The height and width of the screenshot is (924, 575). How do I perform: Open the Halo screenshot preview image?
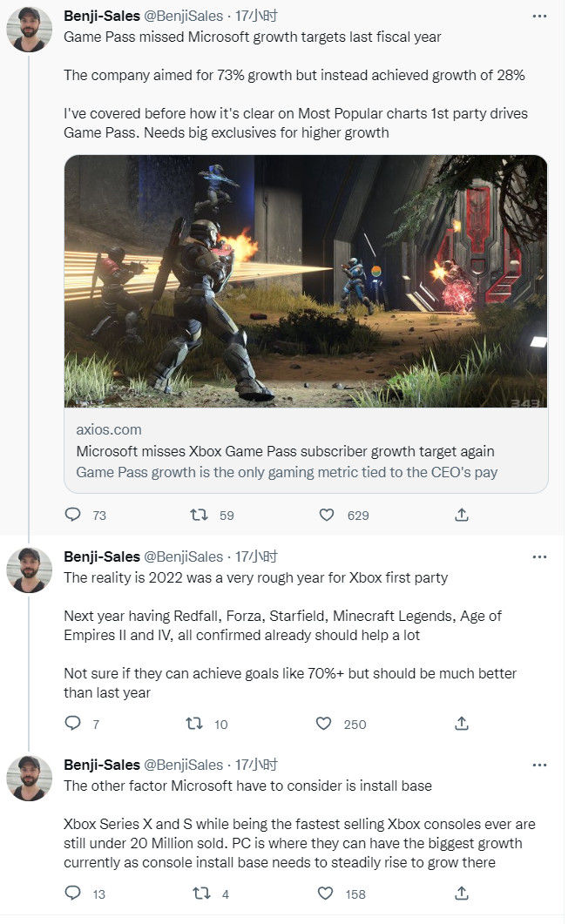click(x=306, y=281)
